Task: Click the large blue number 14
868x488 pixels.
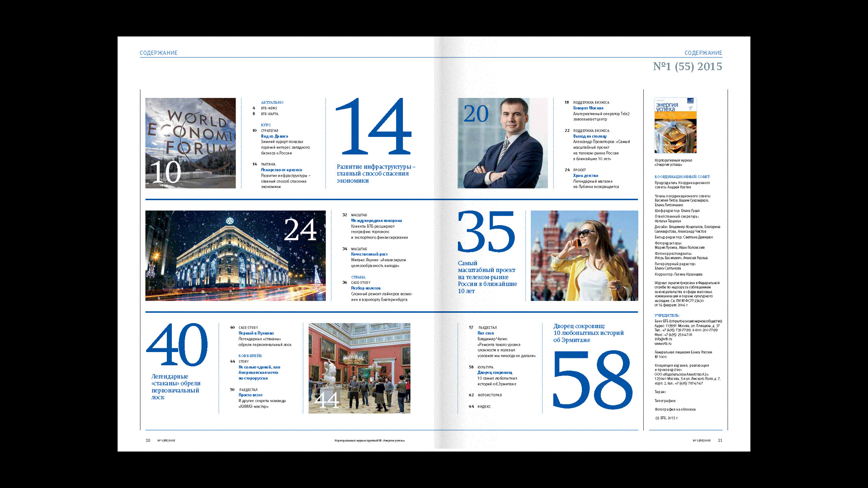Action: click(373, 127)
